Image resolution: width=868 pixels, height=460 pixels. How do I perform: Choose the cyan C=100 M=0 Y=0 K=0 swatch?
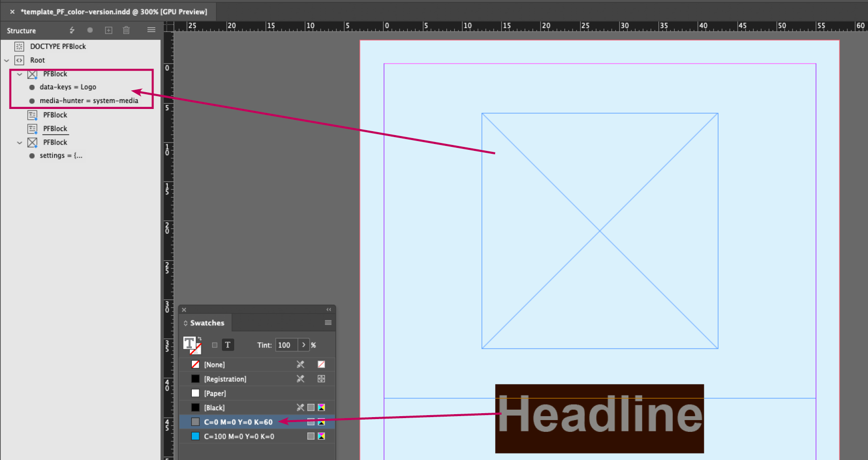click(x=239, y=436)
